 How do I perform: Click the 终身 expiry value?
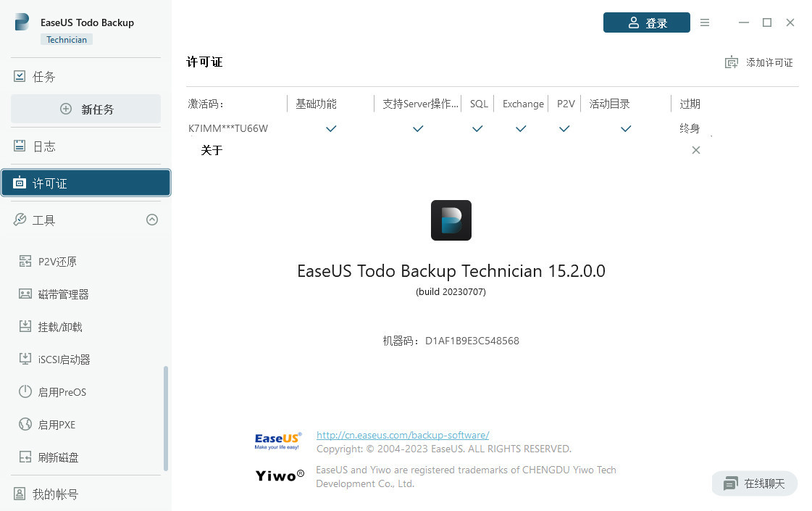pyautogui.click(x=690, y=128)
